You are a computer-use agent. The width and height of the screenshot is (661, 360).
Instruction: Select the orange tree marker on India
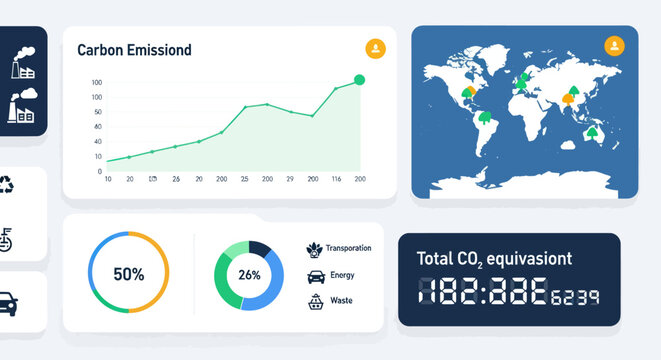point(568,99)
